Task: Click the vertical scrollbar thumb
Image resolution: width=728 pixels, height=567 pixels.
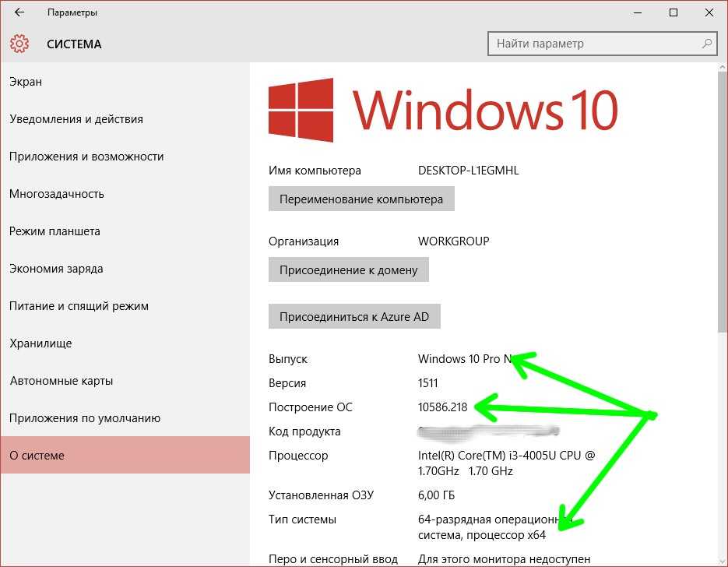Action: coord(723,202)
